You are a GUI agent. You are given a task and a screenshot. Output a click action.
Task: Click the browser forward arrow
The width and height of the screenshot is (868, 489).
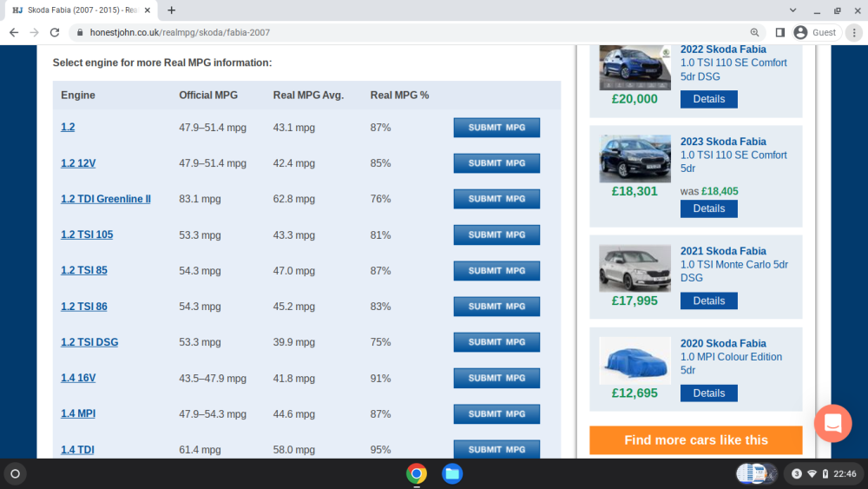click(35, 33)
